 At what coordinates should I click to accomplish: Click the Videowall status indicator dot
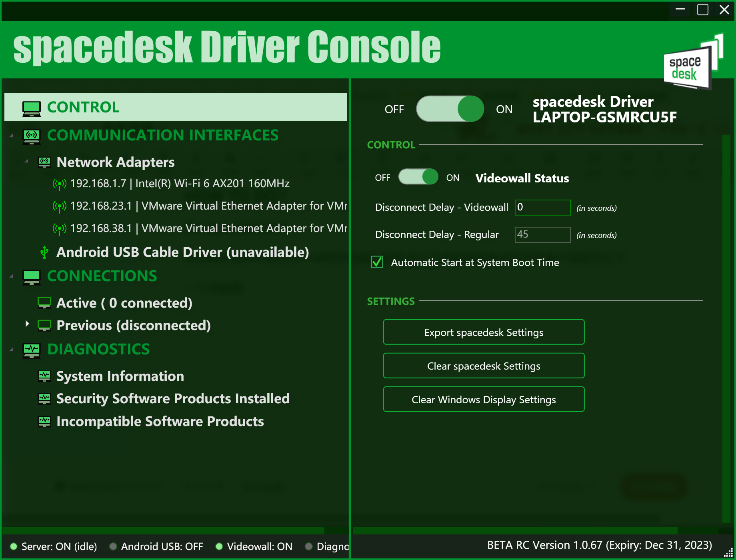[x=219, y=546]
